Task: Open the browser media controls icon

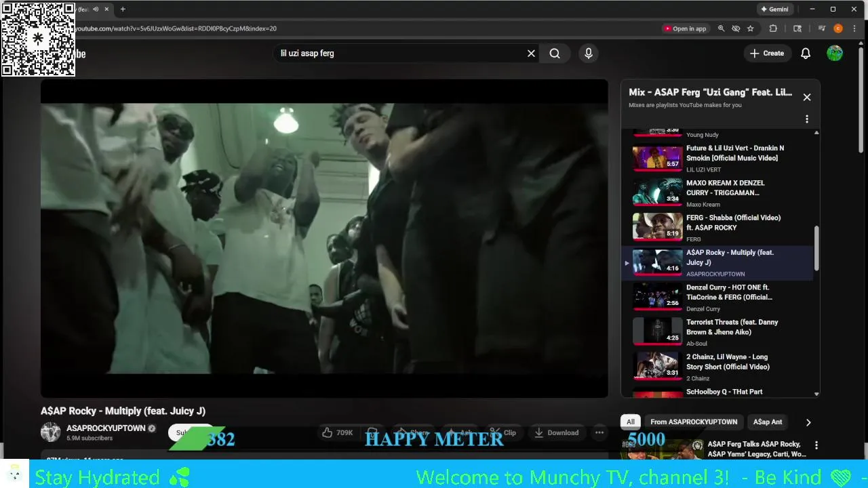Action: [x=822, y=28]
